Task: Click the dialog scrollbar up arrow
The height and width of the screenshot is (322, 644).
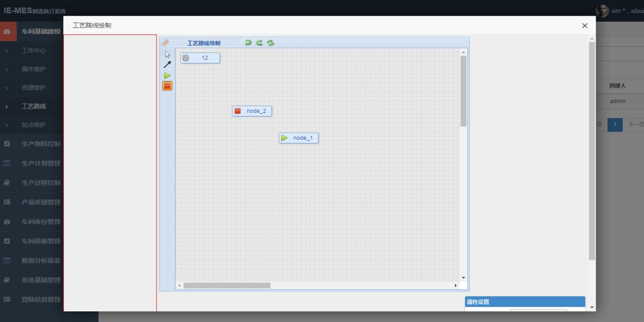Action: 592,39
